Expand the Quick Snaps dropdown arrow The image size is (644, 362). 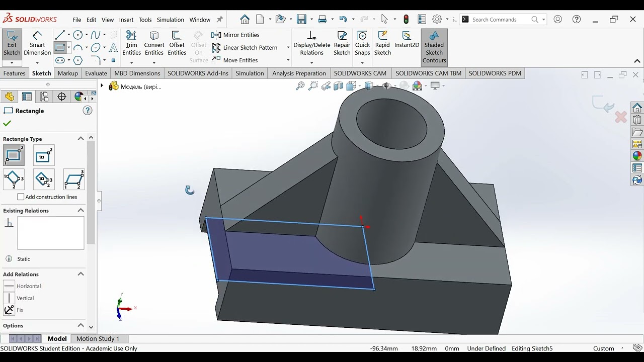click(362, 63)
